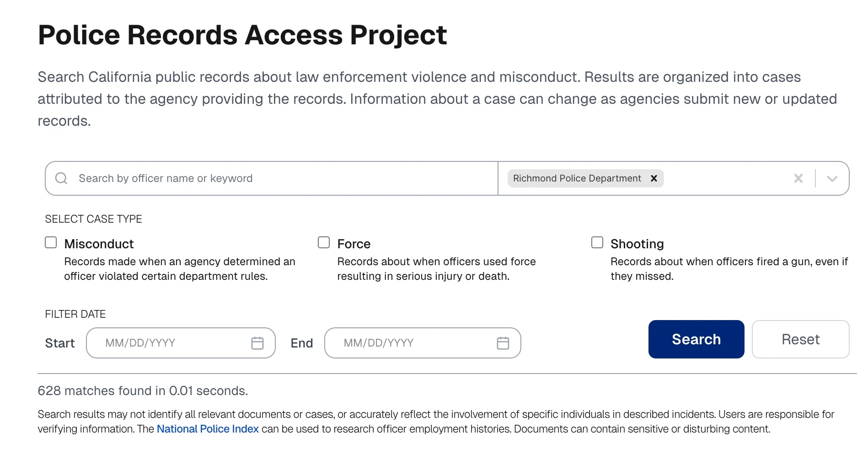Click the Richmond Police Department chip
Viewport: 868px width, 449px height.
tap(577, 178)
